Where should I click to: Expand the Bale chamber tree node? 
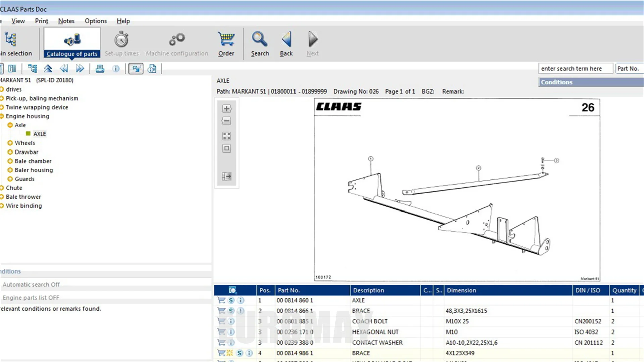click(10, 161)
